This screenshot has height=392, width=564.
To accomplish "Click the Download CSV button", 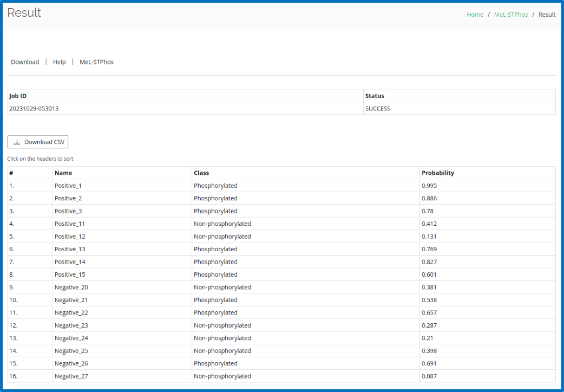I will pos(38,142).
